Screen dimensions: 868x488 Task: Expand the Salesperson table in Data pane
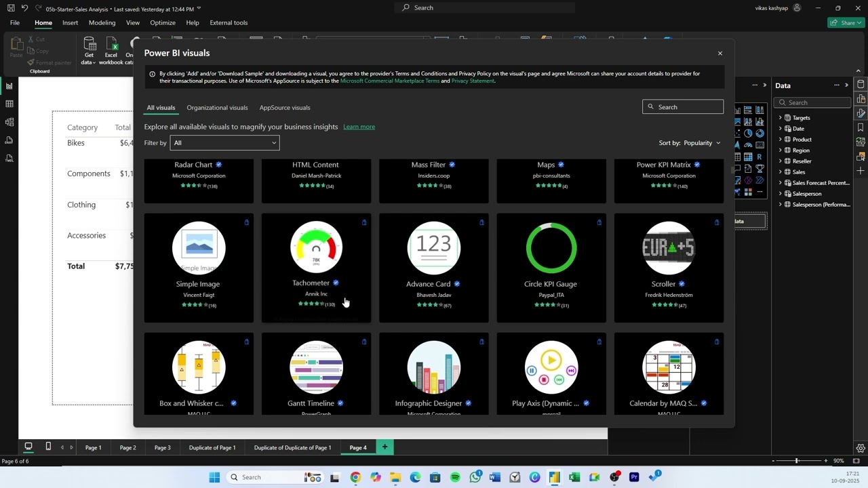point(781,194)
